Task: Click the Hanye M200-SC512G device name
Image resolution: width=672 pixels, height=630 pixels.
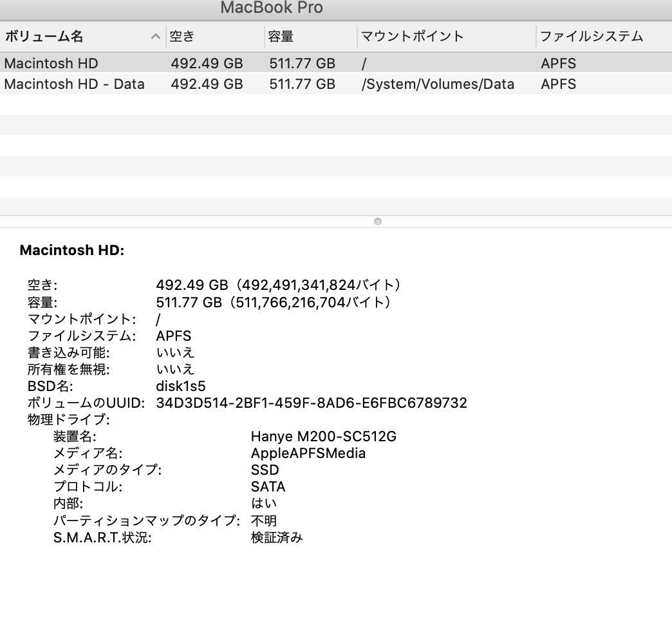Action: [324, 436]
